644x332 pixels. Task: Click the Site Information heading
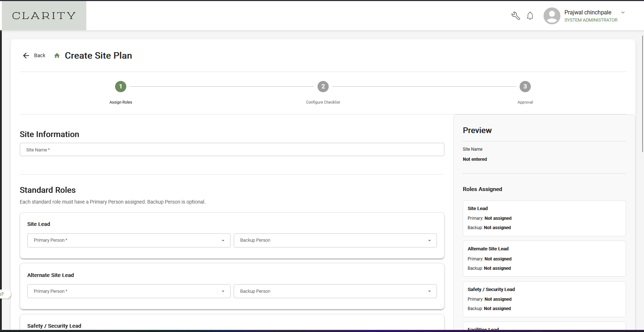49,134
